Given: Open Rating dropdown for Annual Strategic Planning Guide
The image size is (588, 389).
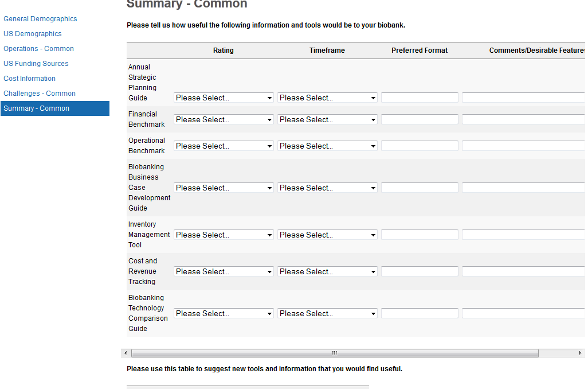Looking at the screenshot, I should point(224,98).
